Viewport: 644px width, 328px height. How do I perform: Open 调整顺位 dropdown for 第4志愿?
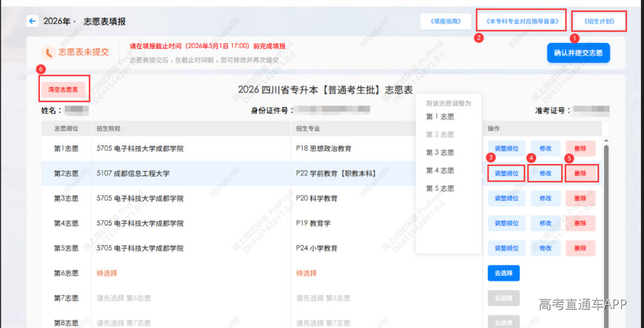point(506,224)
